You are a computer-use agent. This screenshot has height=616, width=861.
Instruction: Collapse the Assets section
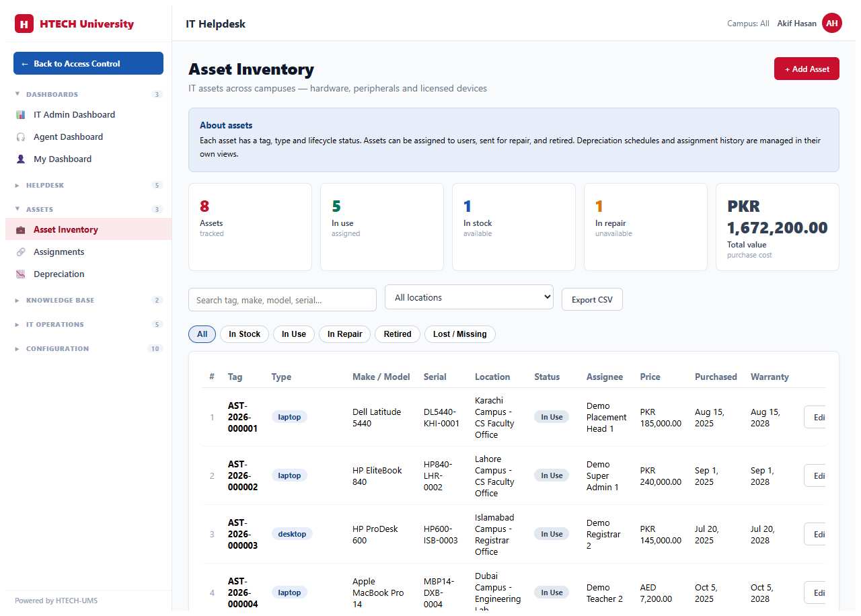(x=88, y=210)
